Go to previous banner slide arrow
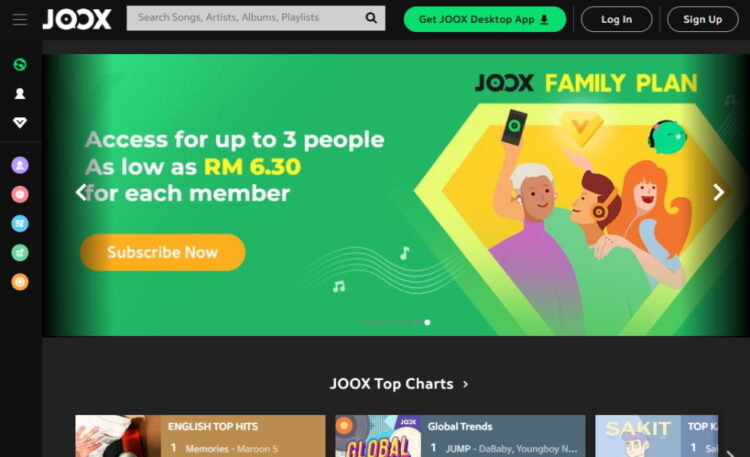750x457 pixels. 80,192
